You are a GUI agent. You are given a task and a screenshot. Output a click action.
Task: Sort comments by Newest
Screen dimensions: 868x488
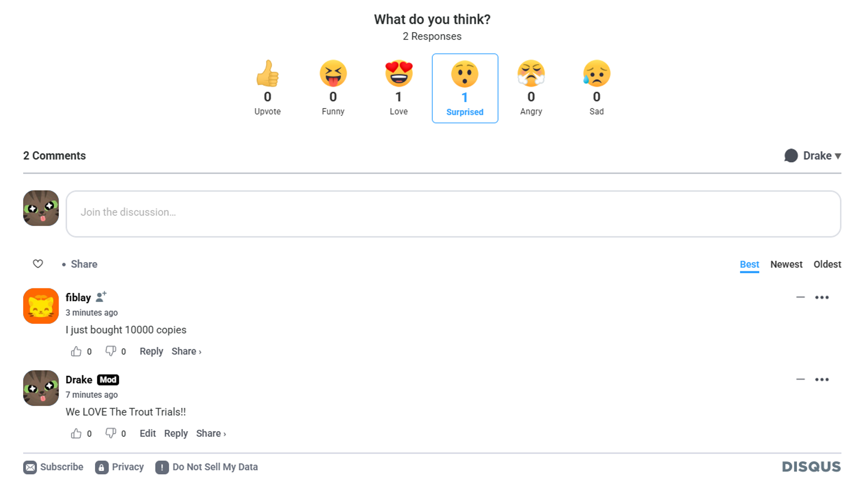tap(786, 264)
